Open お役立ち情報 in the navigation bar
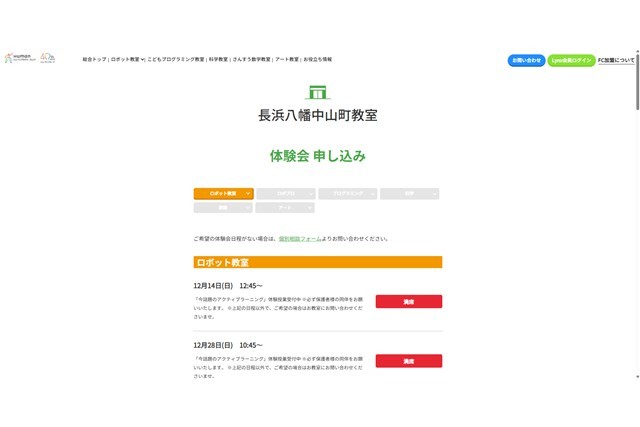Image resolution: width=640 pixels, height=427 pixels. tap(318, 60)
